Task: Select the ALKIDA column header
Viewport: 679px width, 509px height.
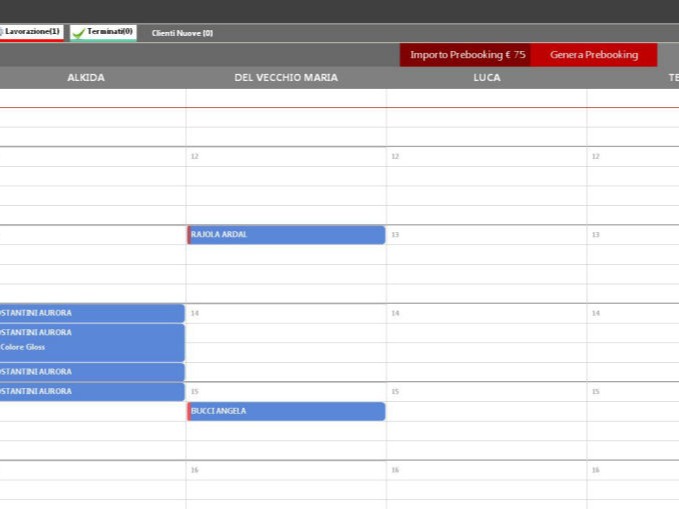Action: tap(86, 78)
